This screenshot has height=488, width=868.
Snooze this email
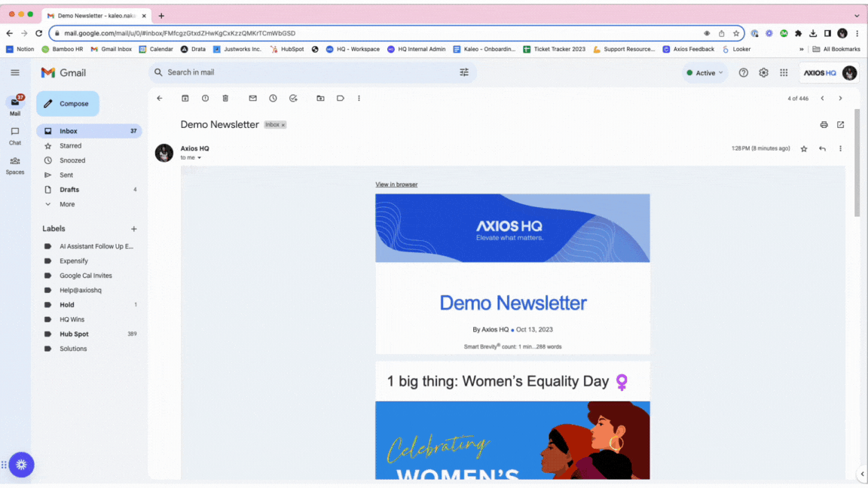[x=273, y=99]
